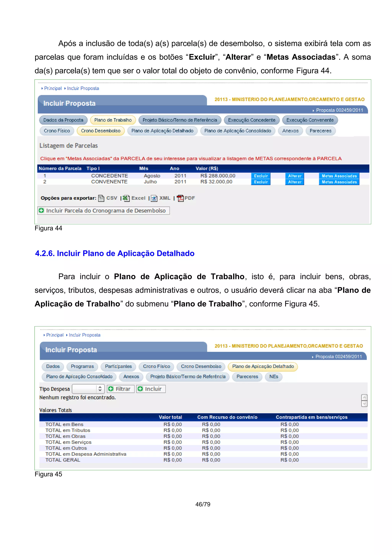The width and height of the screenshot is (392, 555).
Task: Click the 4.2.6 Incluir Plano de Aplicação Detalhado heading
Action: pos(115,253)
